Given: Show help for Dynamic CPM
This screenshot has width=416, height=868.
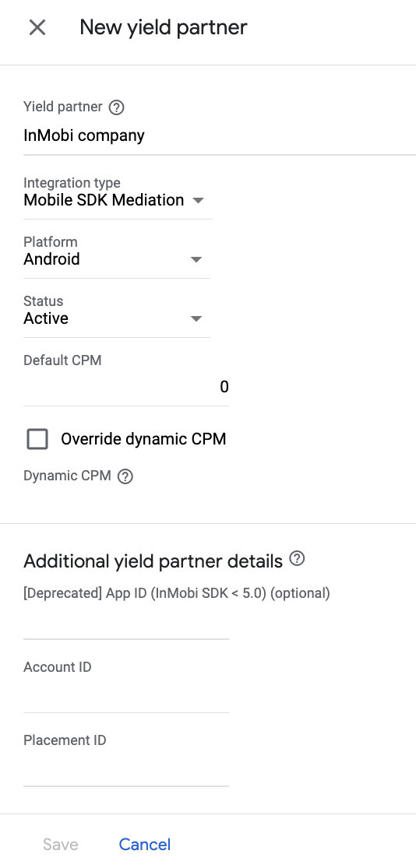Looking at the screenshot, I should [x=125, y=476].
